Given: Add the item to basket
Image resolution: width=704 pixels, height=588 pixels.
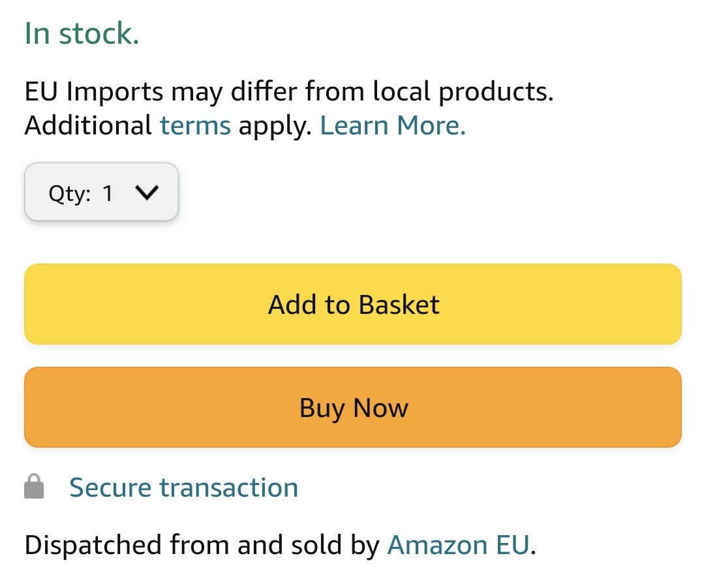Looking at the screenshot, I should point(353,304).
